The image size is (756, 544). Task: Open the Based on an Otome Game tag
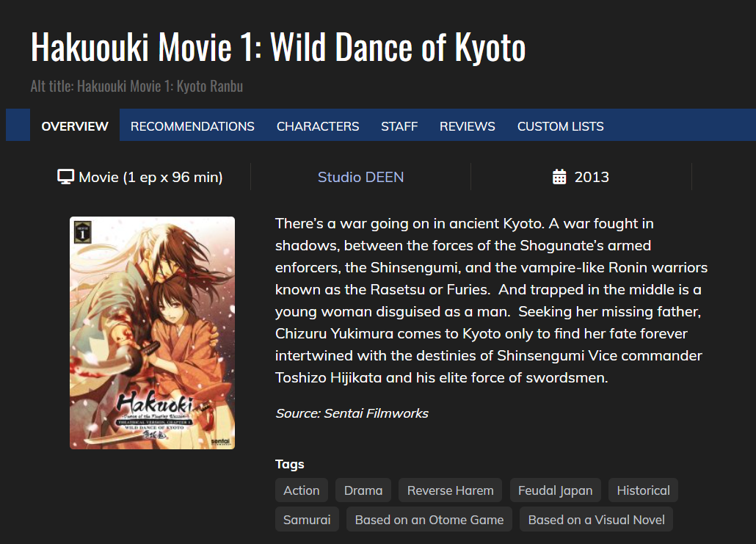pos(429,519)
